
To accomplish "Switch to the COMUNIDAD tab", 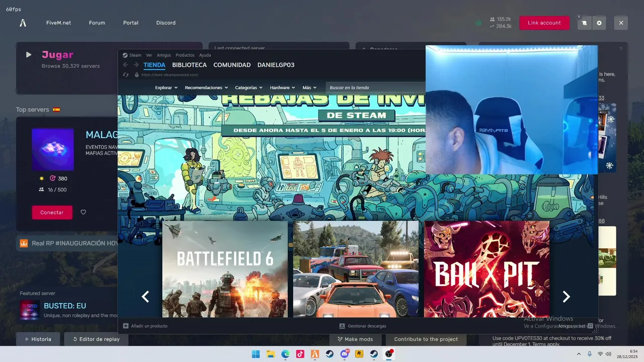I will [x=232, y=65].
